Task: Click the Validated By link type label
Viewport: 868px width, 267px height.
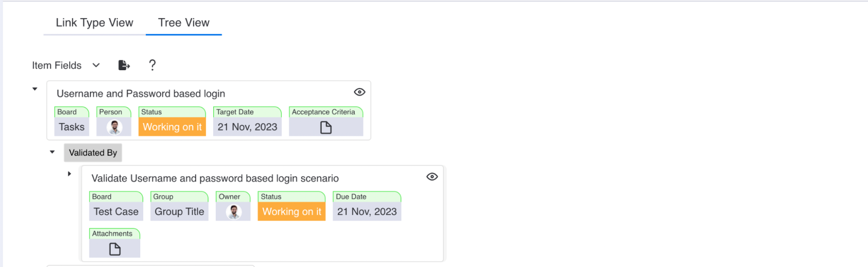Action: pos(93,153)
